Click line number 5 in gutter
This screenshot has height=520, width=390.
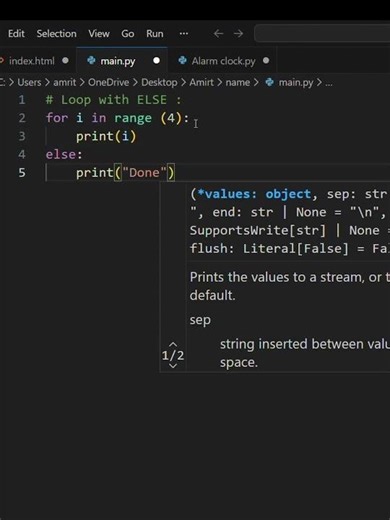(x=22, y=173)
